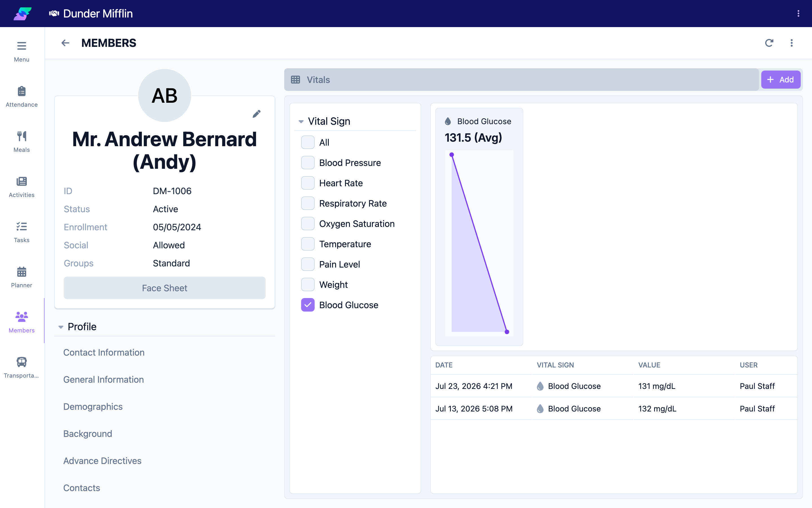Select the 132 mg/dL value cell
The image size is (812, 508).
pyautogui.click(x=657, y=409)
